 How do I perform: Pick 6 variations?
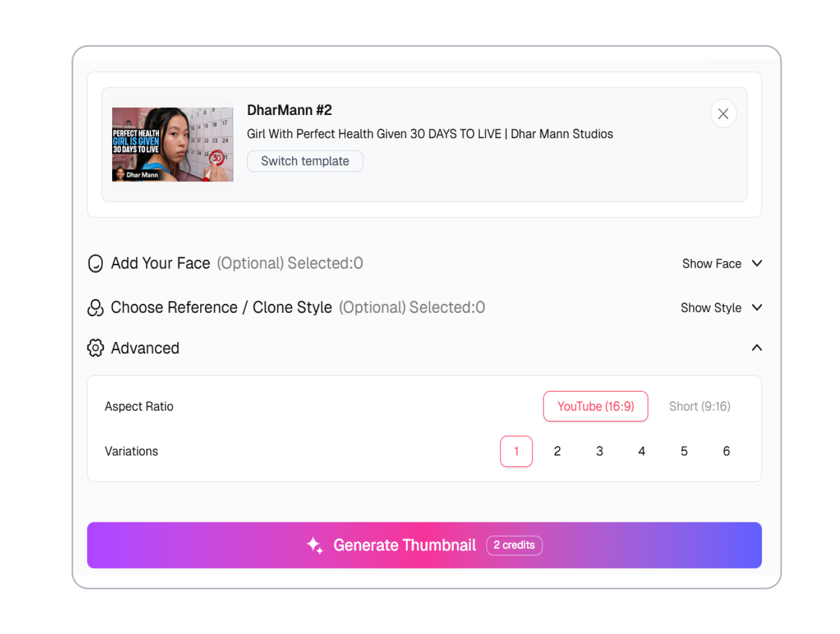[x=727, y=451]
